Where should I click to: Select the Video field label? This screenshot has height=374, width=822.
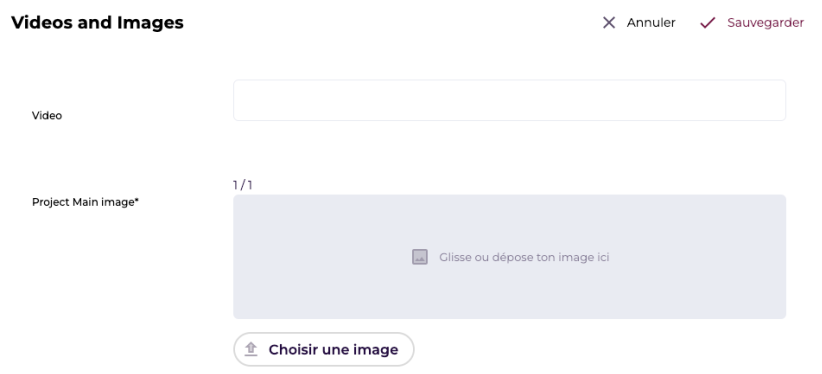[47, 115]
